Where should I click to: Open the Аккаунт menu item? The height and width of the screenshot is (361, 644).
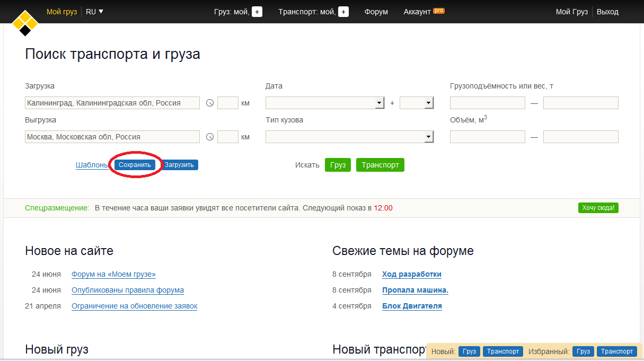point(417,12)
